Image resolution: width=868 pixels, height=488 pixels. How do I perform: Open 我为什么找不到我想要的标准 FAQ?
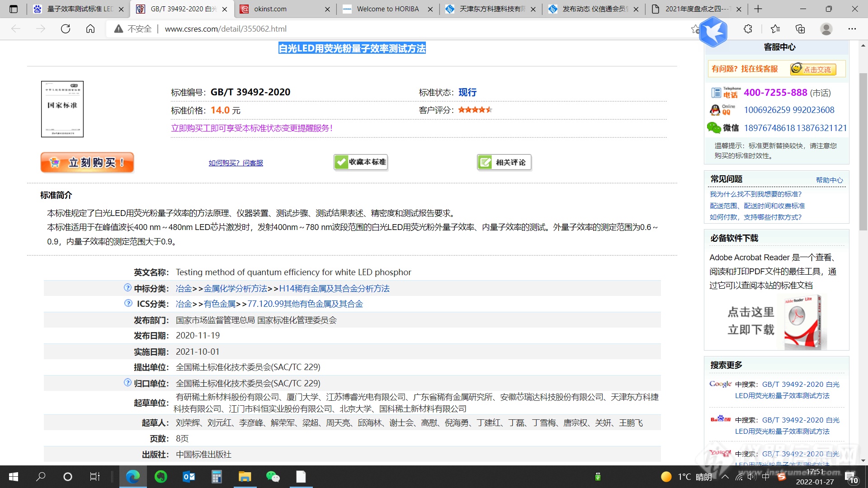pos(755,194)
